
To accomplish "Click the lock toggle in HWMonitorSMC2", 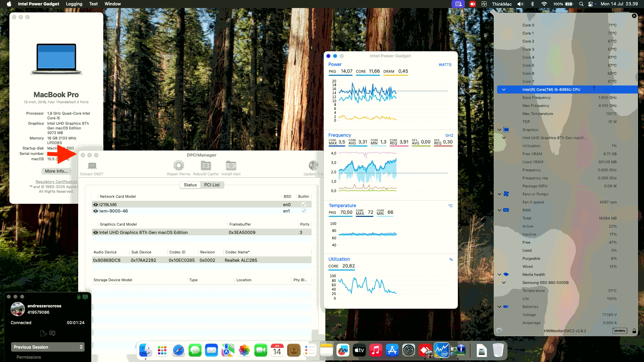I will (x=634, y=331).
